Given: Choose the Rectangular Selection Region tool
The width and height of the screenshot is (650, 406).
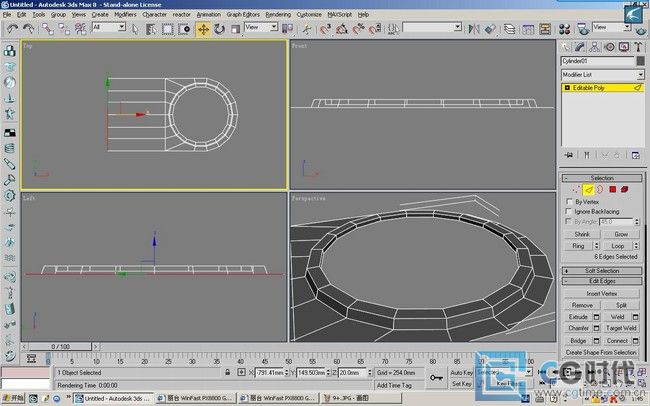Looking at the screenshot, I should coord(167,29).
